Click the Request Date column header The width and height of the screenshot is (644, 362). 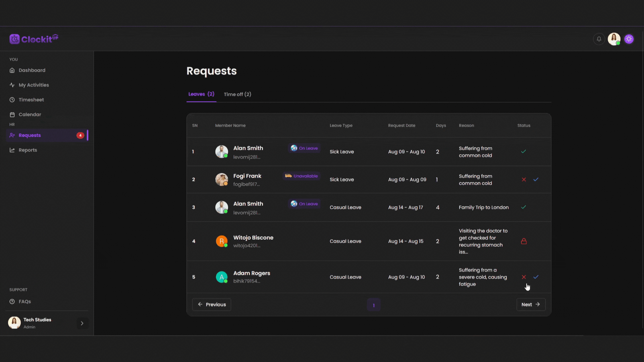point(401,125)
